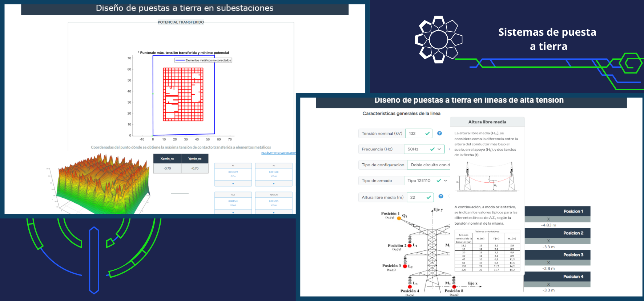Click the Xpmin_nc value cell
Image resolution: width=644 pixels, height=301 pixels.
click(x=167, y=169)
